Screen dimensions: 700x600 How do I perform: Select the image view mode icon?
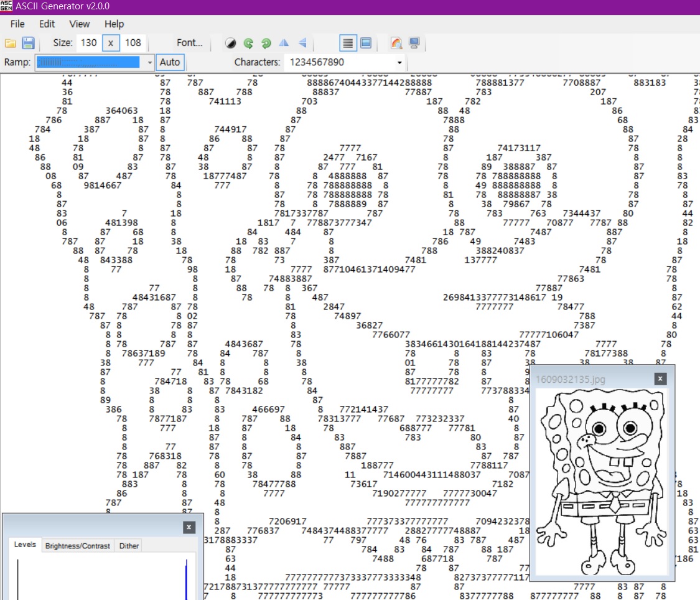pyautogui.click(x=366, y=43)
